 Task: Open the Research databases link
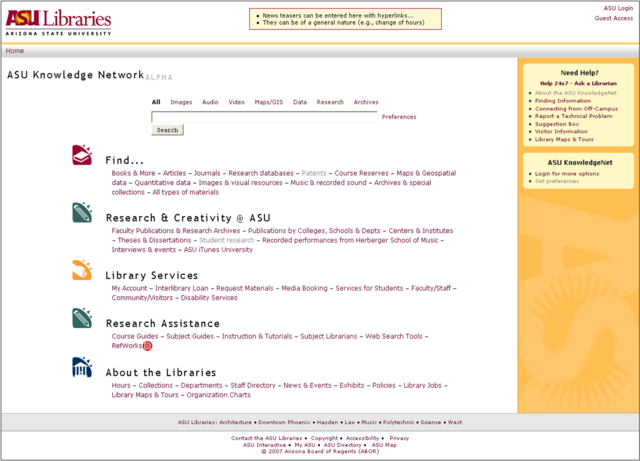[261, 173]
